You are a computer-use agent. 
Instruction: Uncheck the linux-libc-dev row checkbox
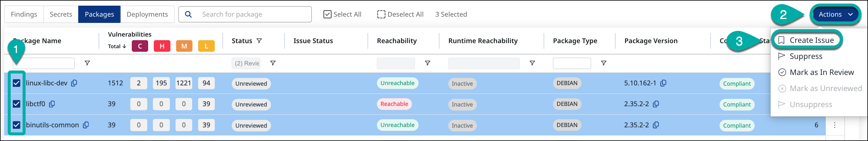[x=17, y=83]
